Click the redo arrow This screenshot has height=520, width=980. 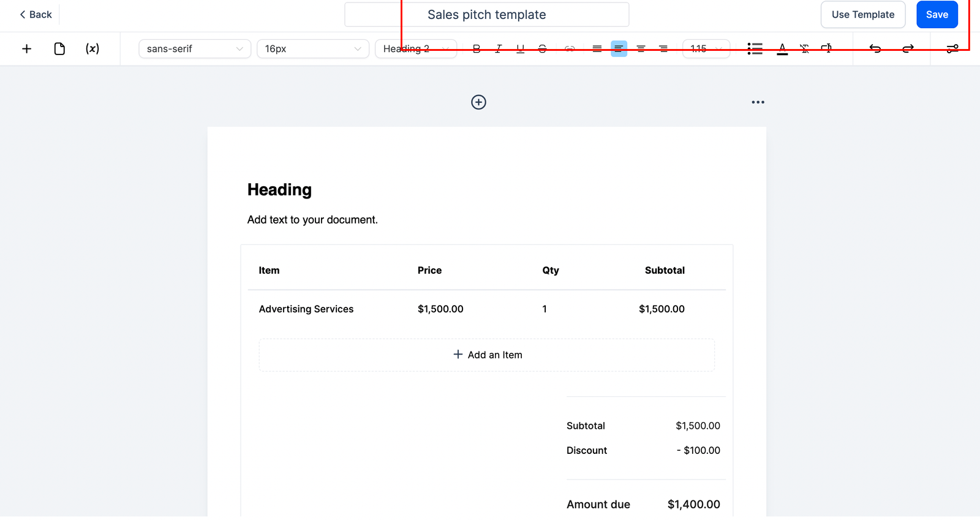(908, 49)
